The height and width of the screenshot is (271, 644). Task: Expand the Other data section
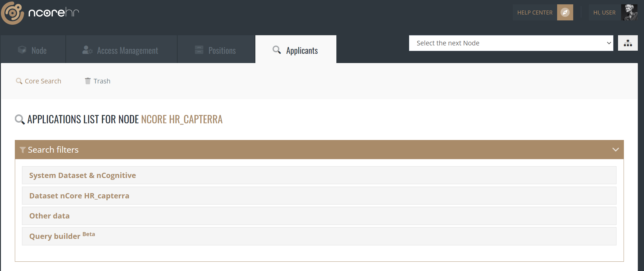coord(319,216)
